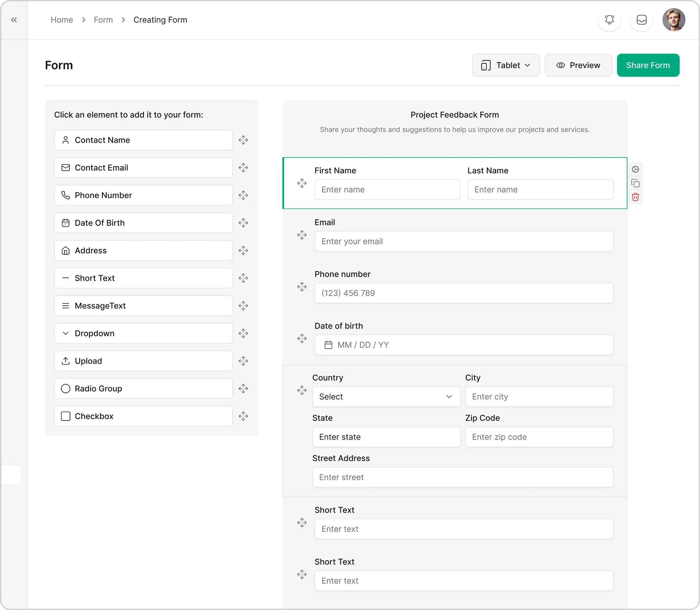
Task: Open the Tablet device dropdown
Action: pyautogui.click(x=505, y=65)
